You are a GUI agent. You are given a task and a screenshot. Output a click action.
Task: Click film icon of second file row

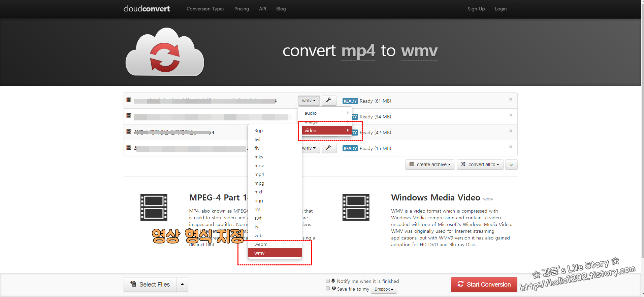[129, 116]
